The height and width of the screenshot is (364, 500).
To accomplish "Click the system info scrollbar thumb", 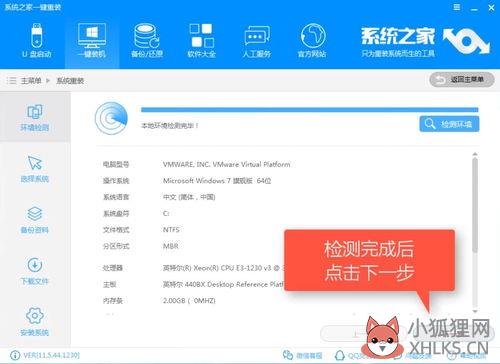I will point(475,205).
